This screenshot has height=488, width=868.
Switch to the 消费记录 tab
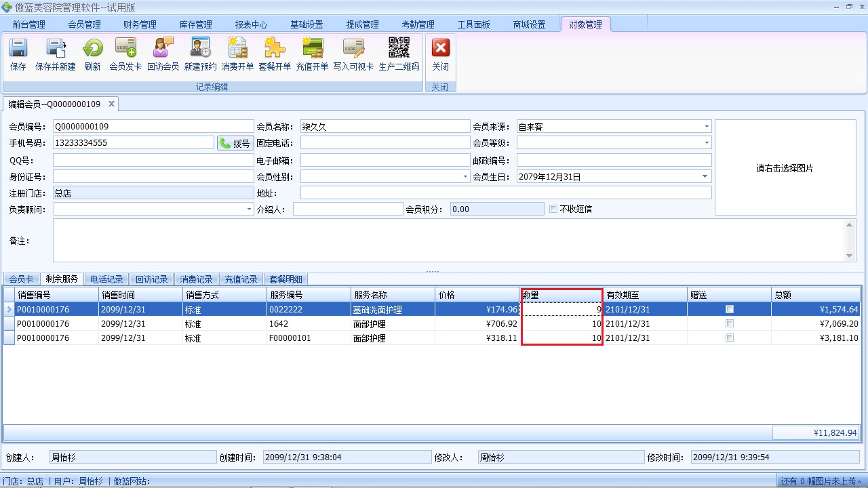point(196,279)
